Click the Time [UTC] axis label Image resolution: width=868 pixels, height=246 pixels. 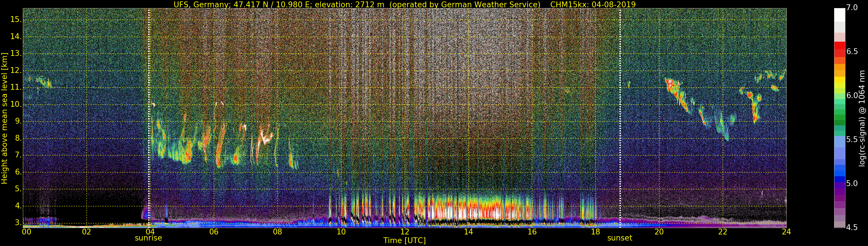(404, 241)
